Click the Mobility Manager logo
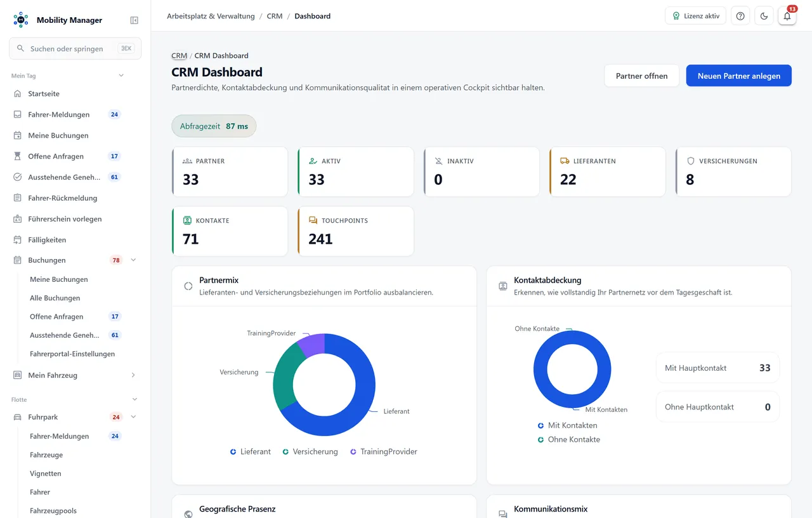Viewport: 812px width, 518px height. tap(21, 20)
